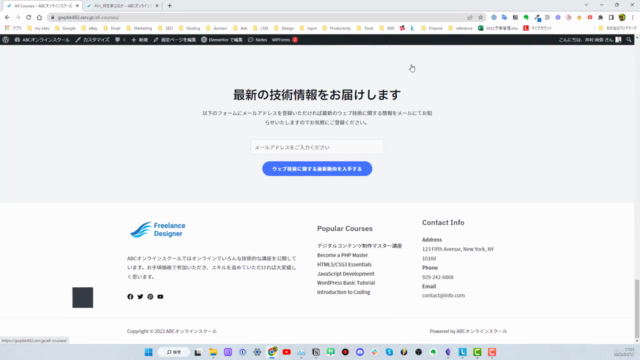Screen dimensions: 640x360
Task: Click the Evernote extension icon
Action: [x=526, y=17]
